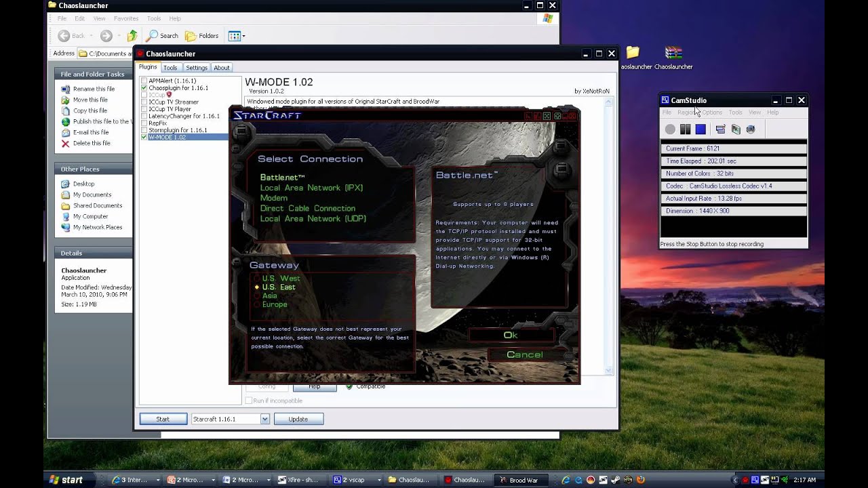Click the CamStudio SWF producer icon

coord(751,129)
